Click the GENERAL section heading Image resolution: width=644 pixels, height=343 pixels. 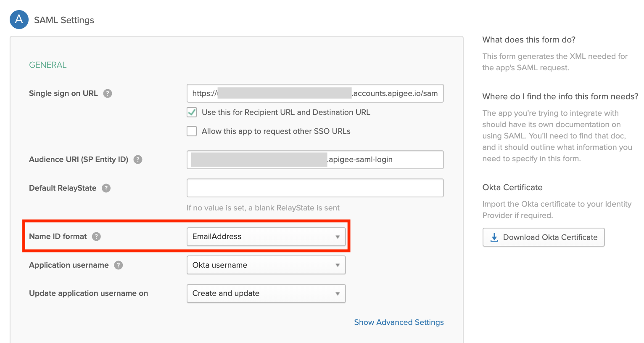click(x=48, y=65)
